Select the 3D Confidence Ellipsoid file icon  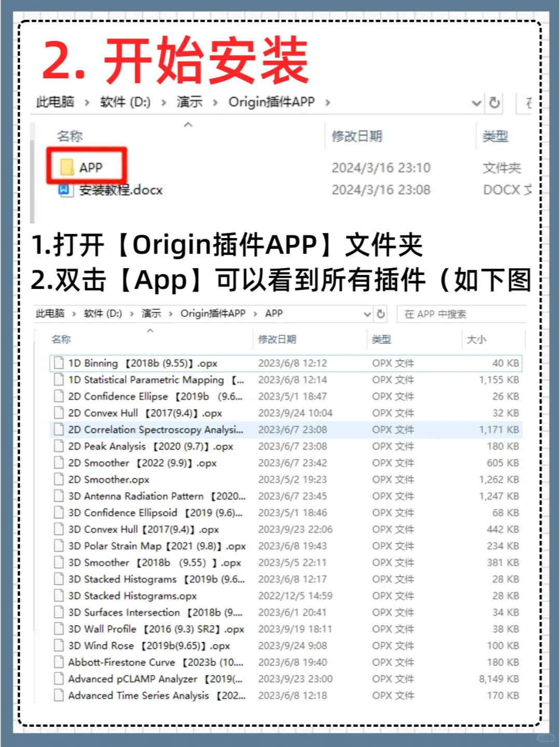click(58, 513)
